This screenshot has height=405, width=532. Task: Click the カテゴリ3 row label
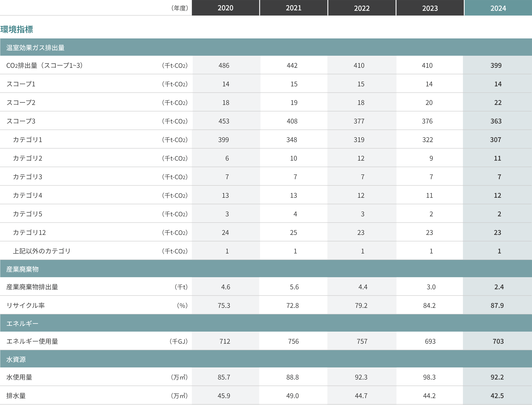point(27,177)
